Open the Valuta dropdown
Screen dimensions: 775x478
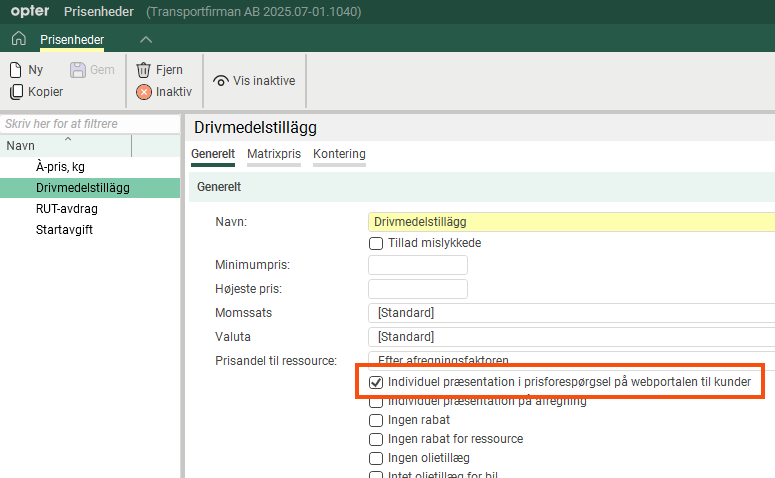[x=570, y=337]
